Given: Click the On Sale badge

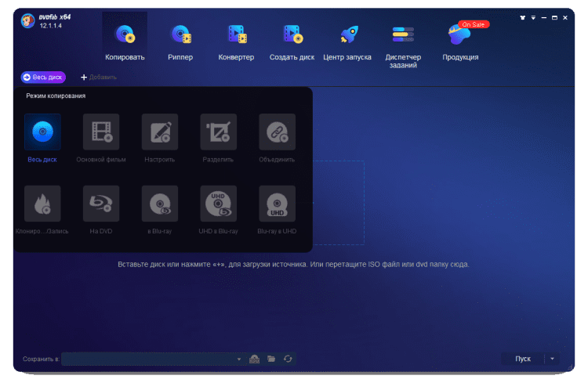Looking at the screenshot, I should pyautogui.click(x=474, y=24).
